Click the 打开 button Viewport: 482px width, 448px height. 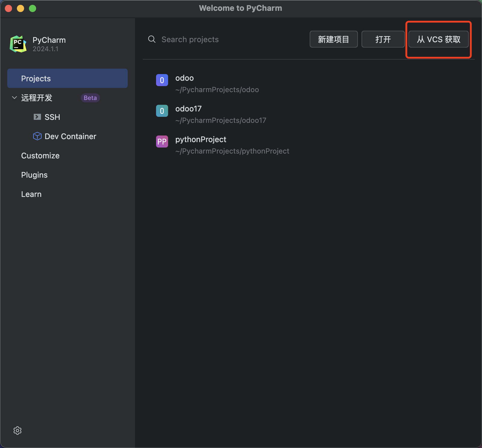tap(383, 39)
